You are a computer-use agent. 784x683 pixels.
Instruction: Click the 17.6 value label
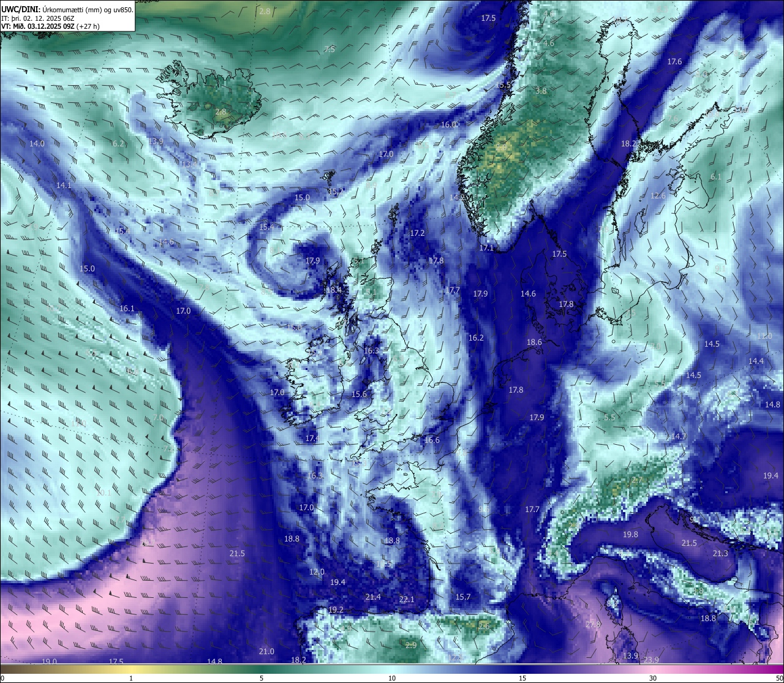click(674, 62)
